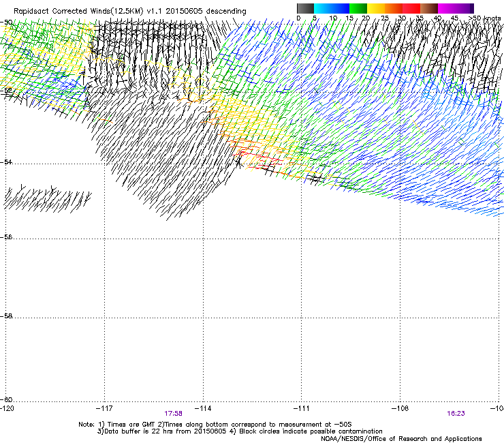Select the brown 35-40 knots legend segment

pos(429,8)
